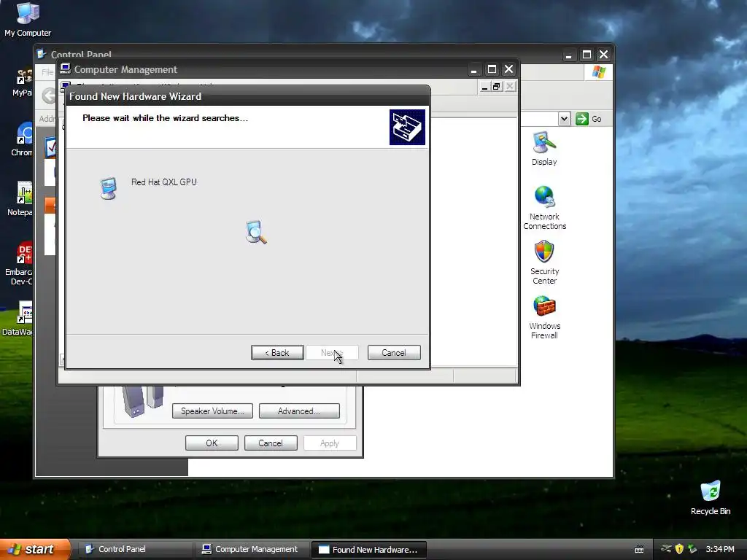This screenshot has height=560, width=747.
Task: Click the Advanced button in sound dialog
Action: [299, 411]
